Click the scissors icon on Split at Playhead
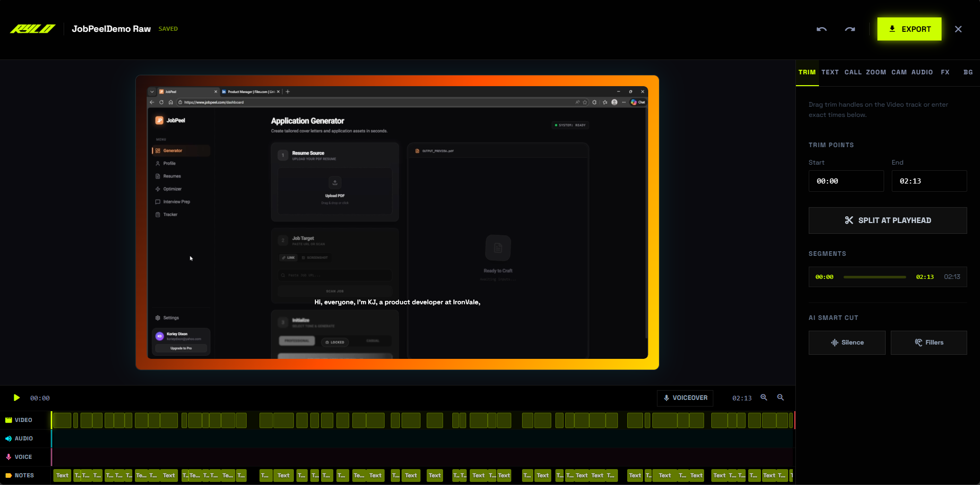Screen dimensions: 980x485 click(850, 220)
